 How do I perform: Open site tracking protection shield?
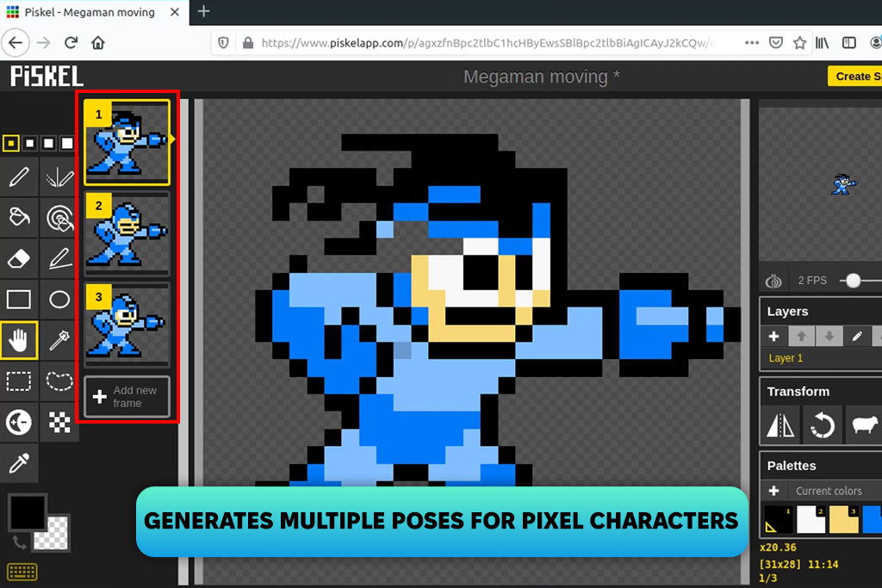point(223,43)
